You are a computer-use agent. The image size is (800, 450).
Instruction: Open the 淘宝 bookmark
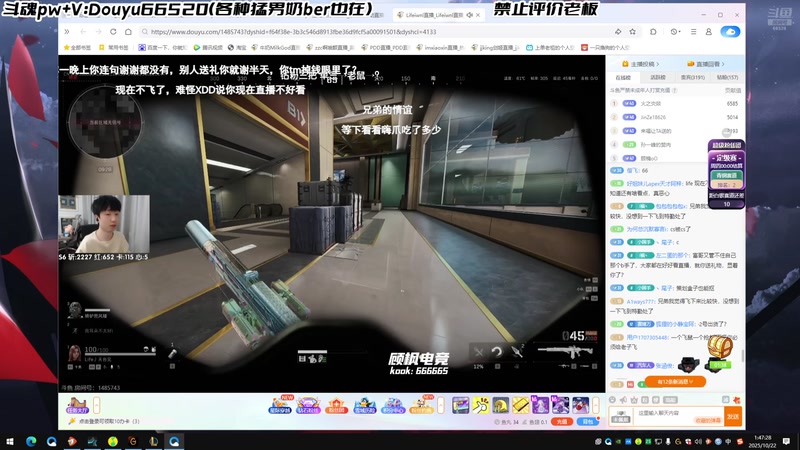[237, 47]
